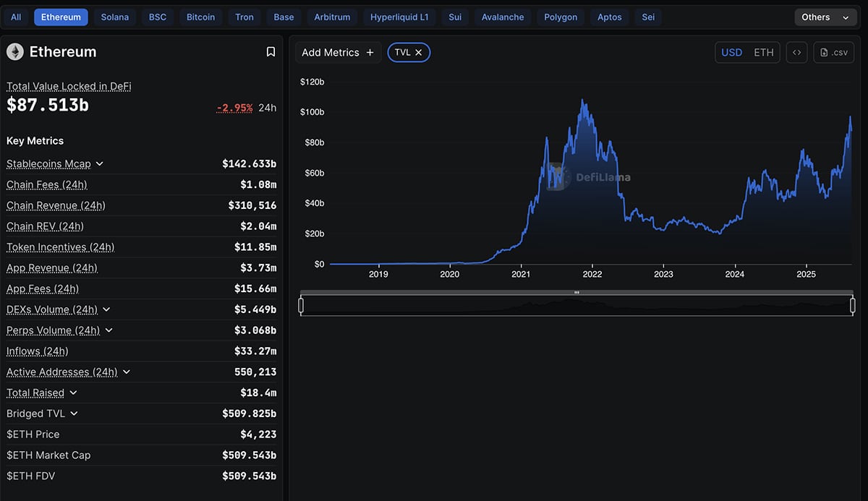Bookmark the Ethereum page
Screen dimensions: 868x501
click(x=271, y=51)
